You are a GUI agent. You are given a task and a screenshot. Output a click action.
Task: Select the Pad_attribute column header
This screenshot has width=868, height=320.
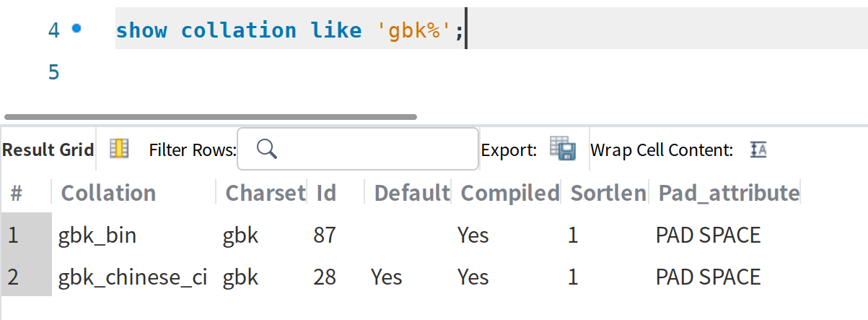(x=728, y=193)
